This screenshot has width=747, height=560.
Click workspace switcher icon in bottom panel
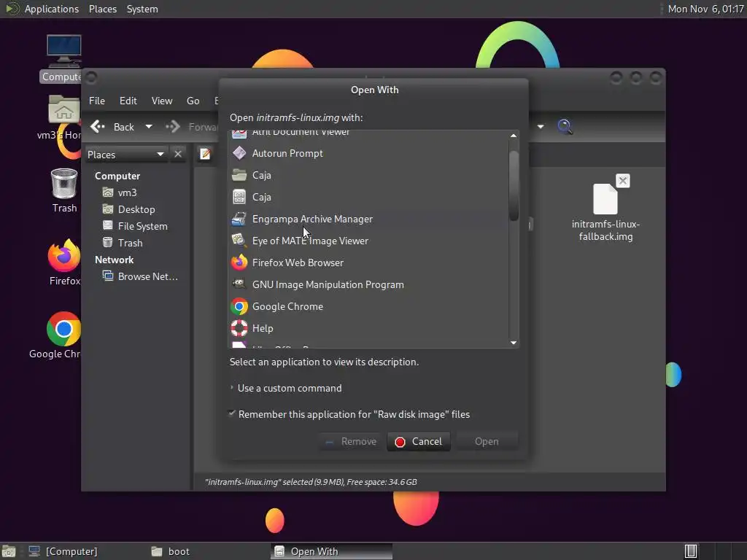point(691,551)
